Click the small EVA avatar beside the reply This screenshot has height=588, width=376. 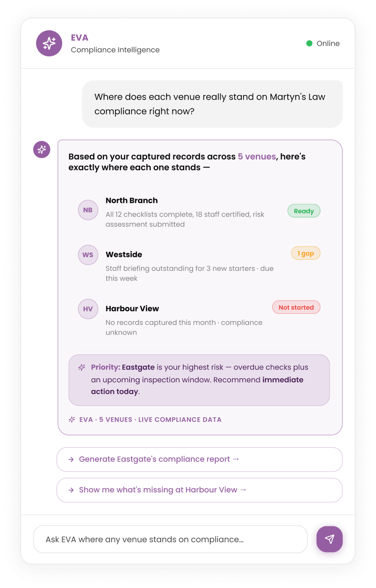(x=42, y=150)
